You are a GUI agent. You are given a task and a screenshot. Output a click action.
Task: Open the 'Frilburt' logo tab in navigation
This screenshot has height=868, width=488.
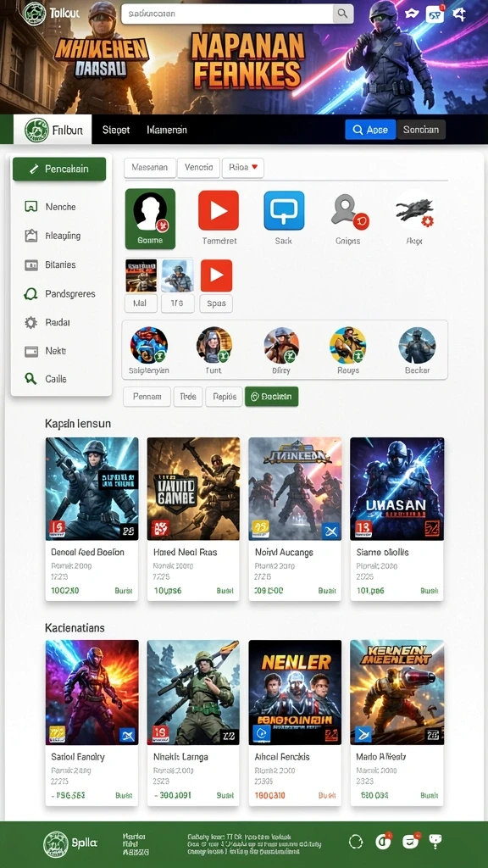[x=53, y=130]
